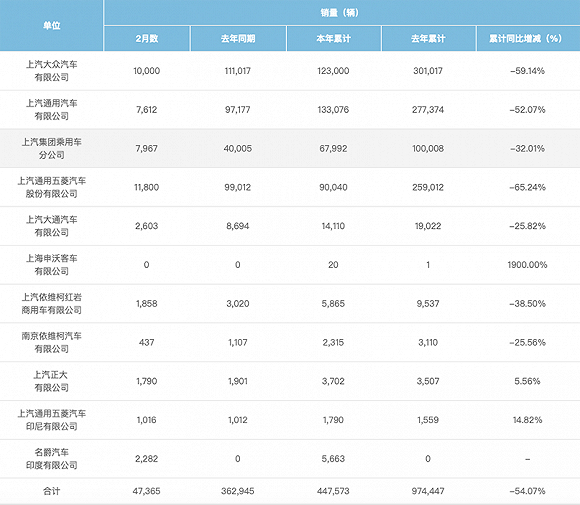The width and height of the screenshot is (580, 505).
Task: Click the total -54.07% percentage cell
Action: click(x=527, y=491)
